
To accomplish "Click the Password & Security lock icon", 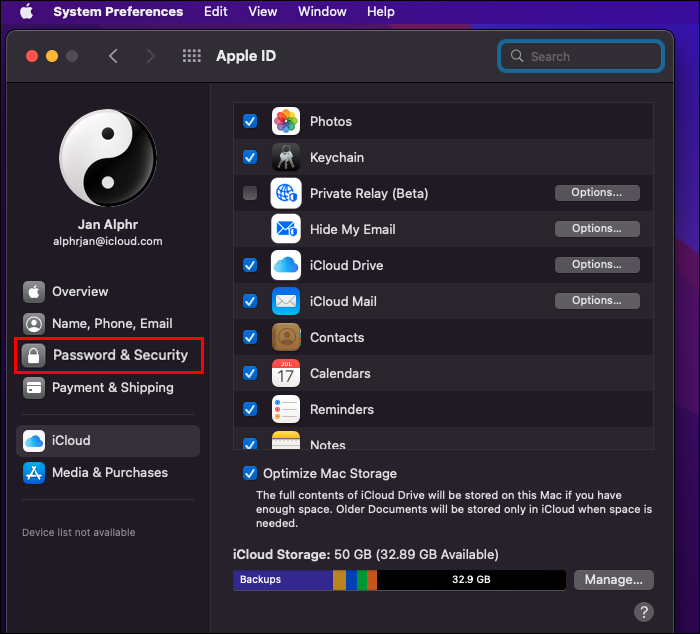I will point(34,355).
